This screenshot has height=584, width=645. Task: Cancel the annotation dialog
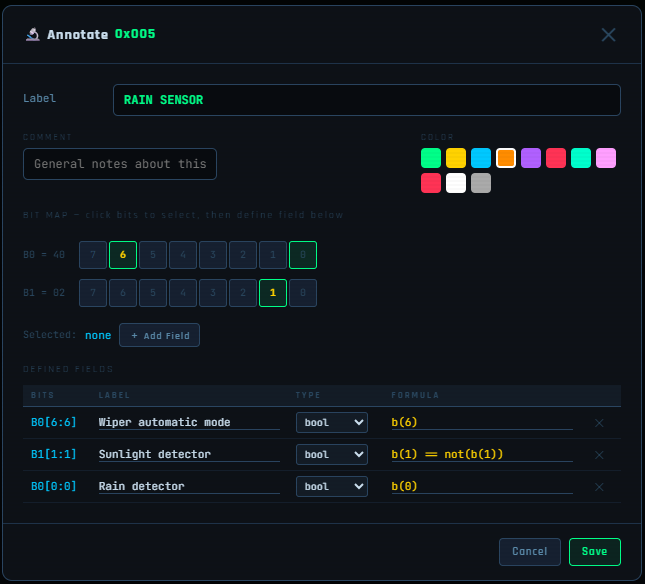530,552
